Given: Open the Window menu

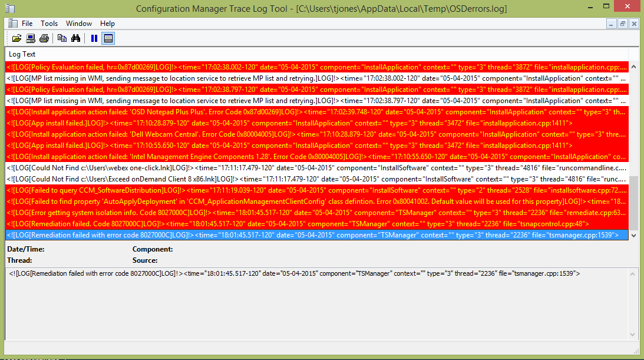Looking at the screenshot, I should pos(79,24).
